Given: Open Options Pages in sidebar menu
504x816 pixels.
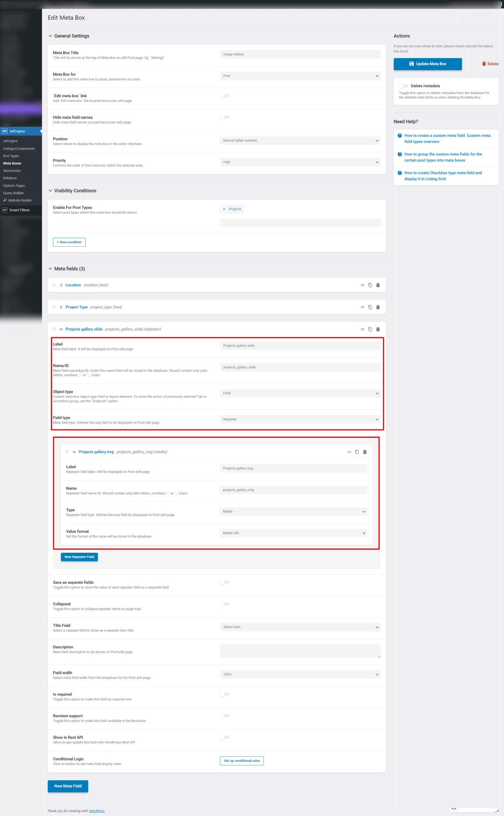Looking at the screenshot, I should 14,186.
